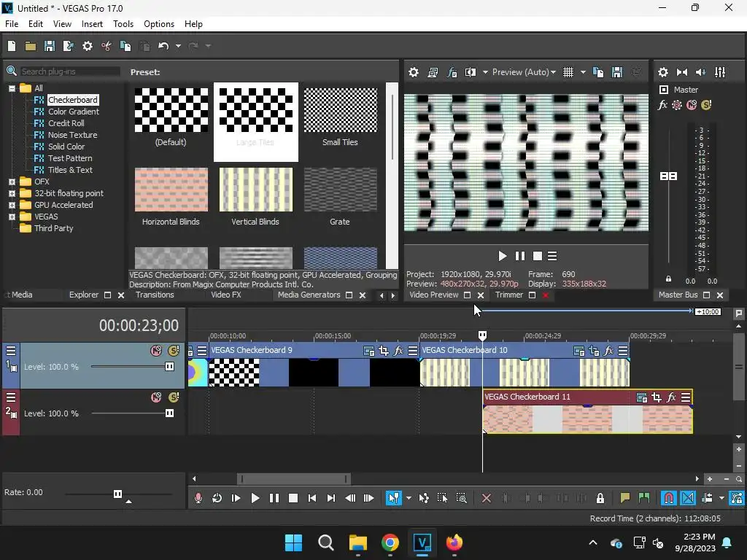Save the project with Save icon
747x560 pixels.
coord(49,46)
